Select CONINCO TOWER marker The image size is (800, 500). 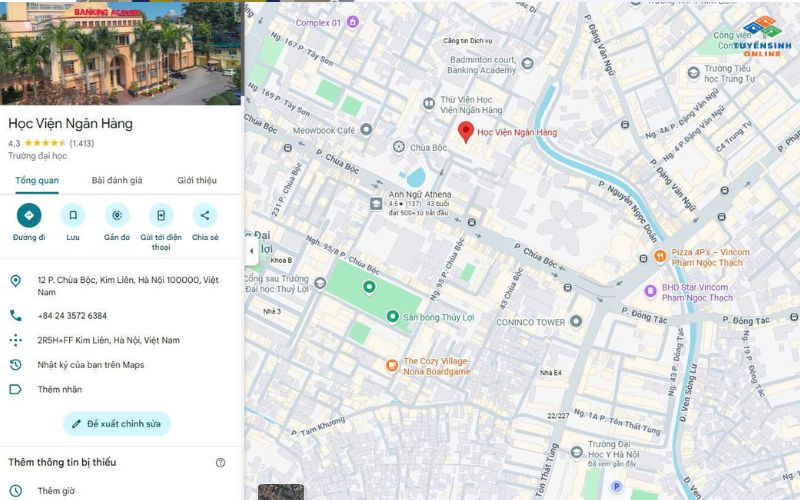click(576, 321)
